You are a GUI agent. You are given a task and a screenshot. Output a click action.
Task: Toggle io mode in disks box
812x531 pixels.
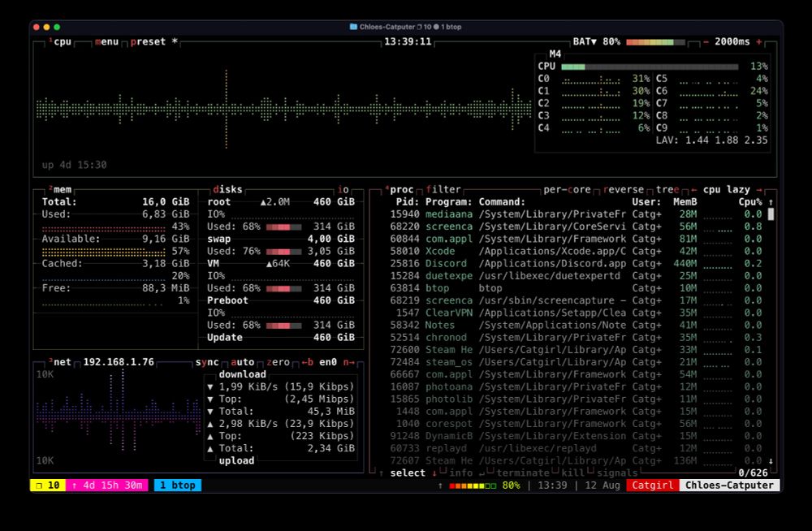tap(343, 190)
